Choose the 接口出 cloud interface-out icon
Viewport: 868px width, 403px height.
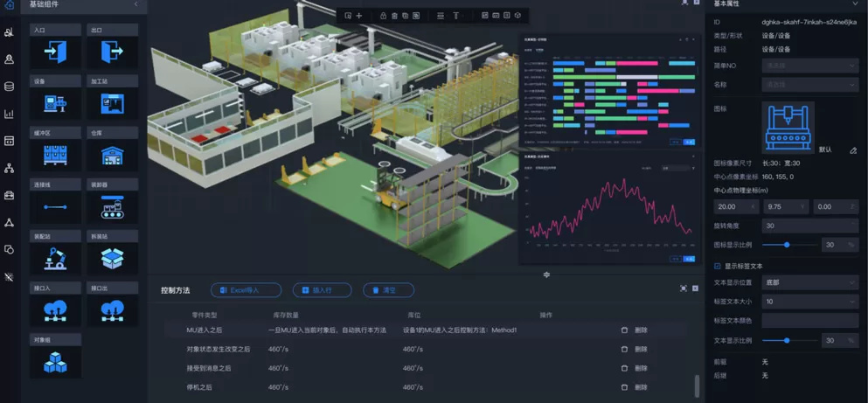pos(113,310)
